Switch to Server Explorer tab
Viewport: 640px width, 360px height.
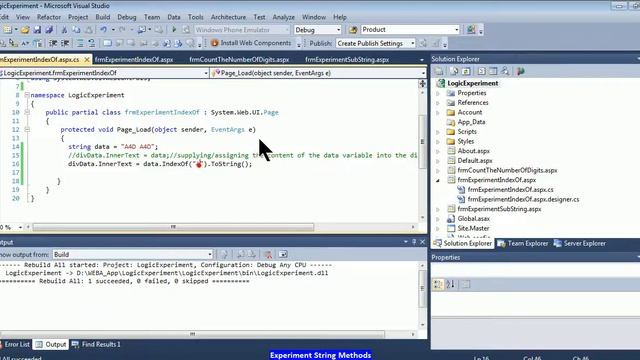[x=580, y=244]
